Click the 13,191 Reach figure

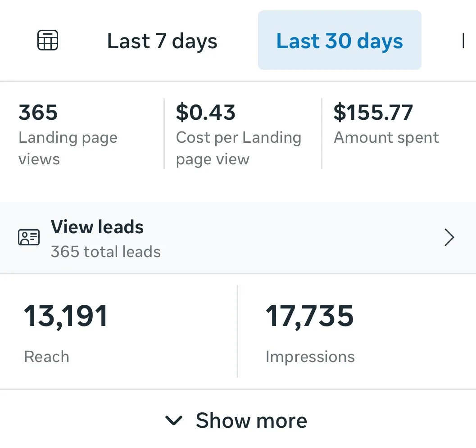point(66,316)
